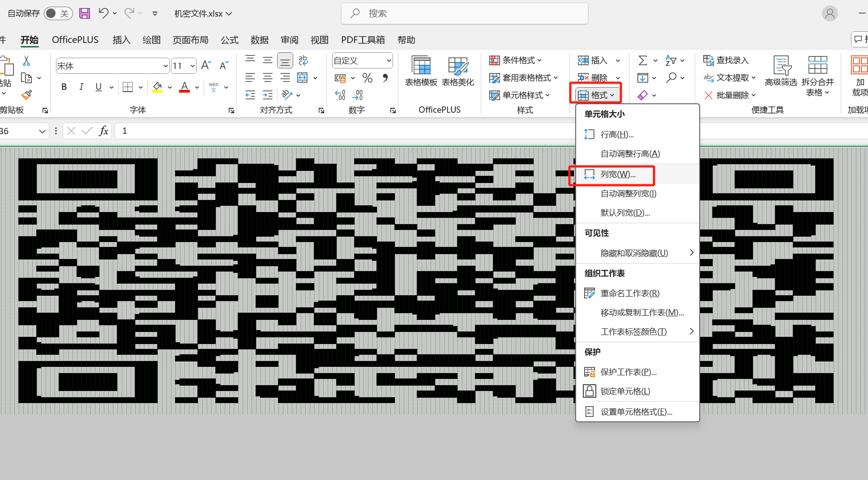Decrease font size with smaller A icon
This screenshot has height=480, width=868.
pyautogui.click(x=224, y=66)
